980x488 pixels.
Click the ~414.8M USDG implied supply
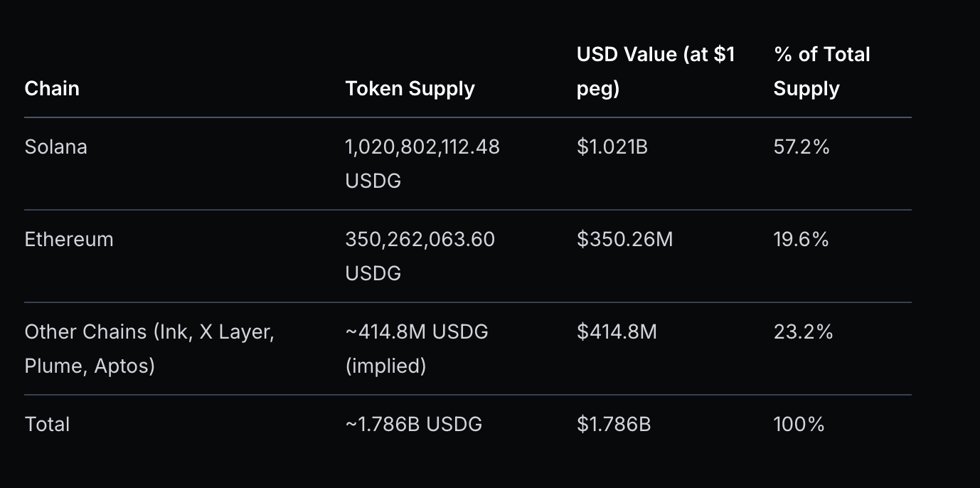pyautogui.click(x=417, y=349)
